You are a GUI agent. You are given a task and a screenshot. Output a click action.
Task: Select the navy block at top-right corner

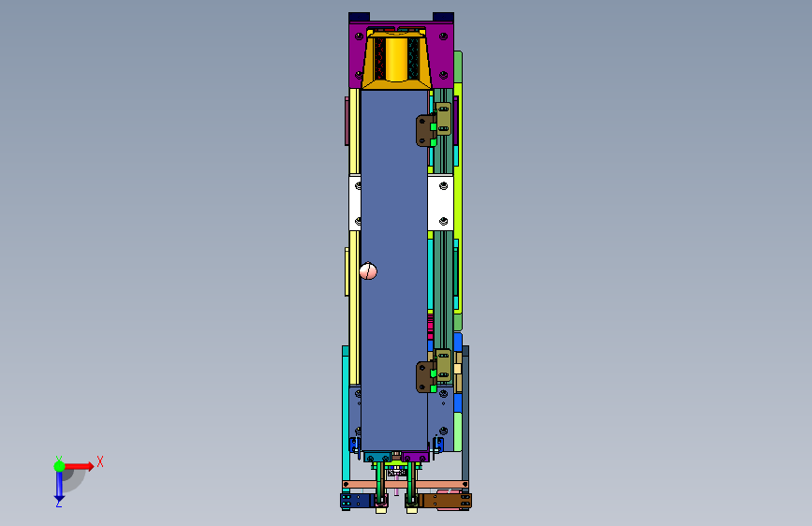pos(443,17)
